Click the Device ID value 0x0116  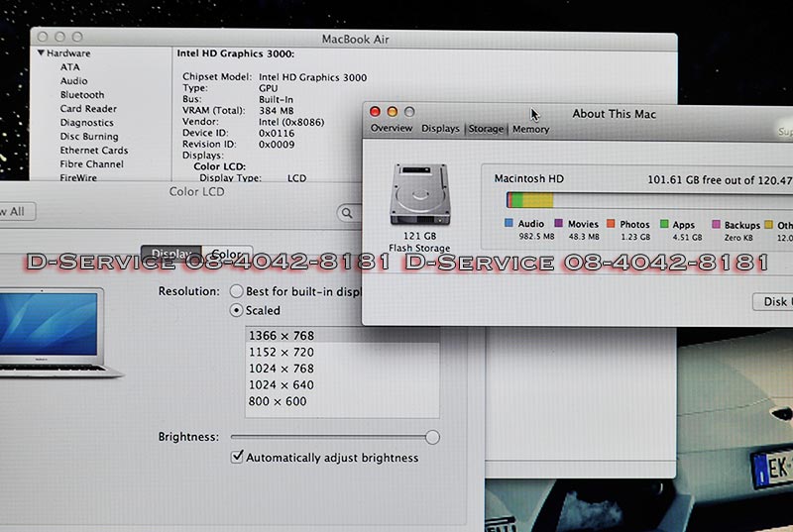277,133
